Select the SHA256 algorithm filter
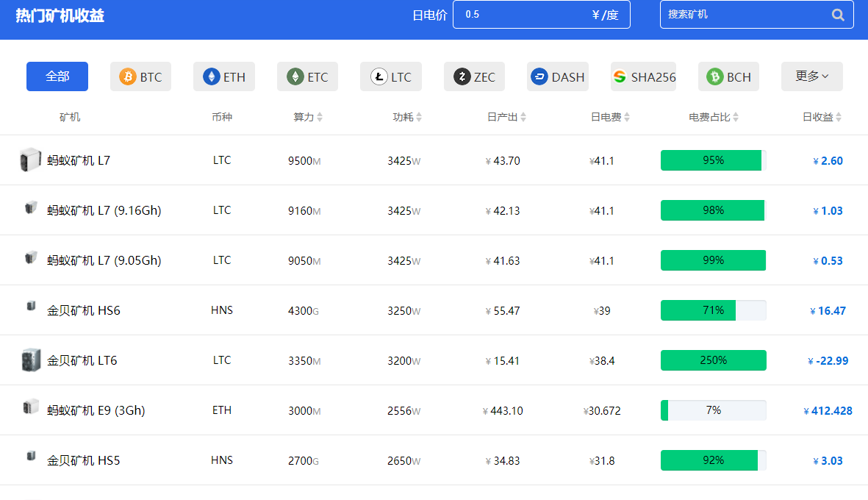This screenshot has height=500, width=868. [x=643, y=76]
